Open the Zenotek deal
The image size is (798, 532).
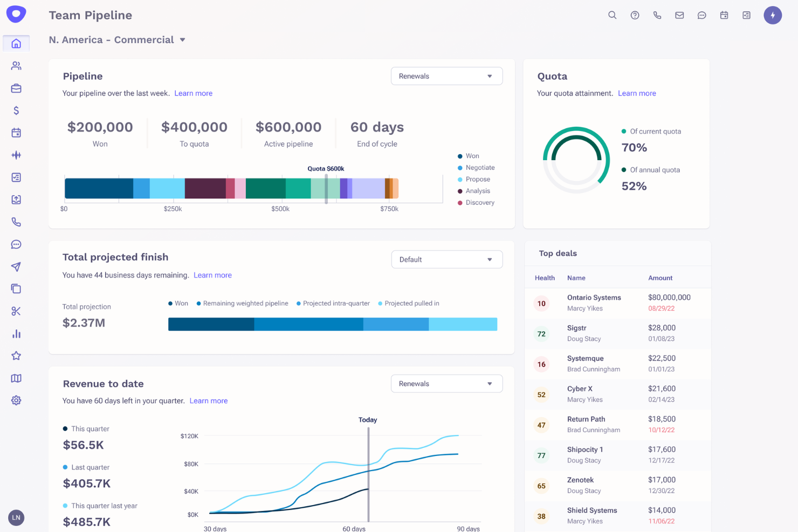617,486
